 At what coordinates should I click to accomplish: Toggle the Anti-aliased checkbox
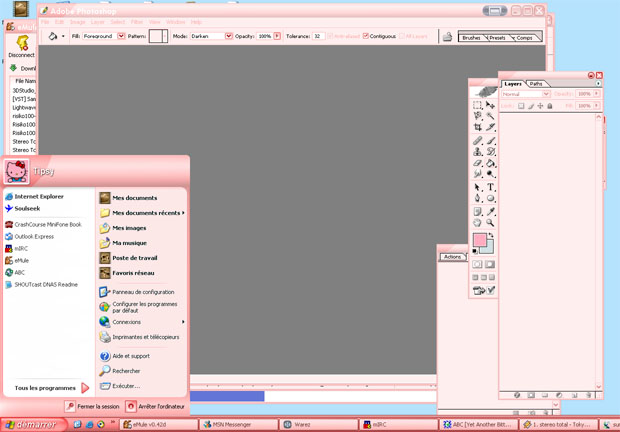click(x=330, y=36)
